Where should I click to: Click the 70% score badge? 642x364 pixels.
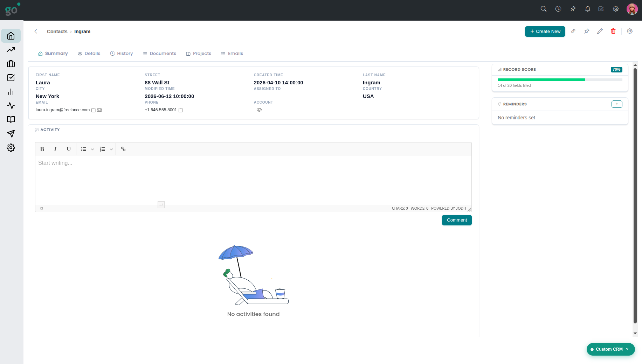point(616,70)
